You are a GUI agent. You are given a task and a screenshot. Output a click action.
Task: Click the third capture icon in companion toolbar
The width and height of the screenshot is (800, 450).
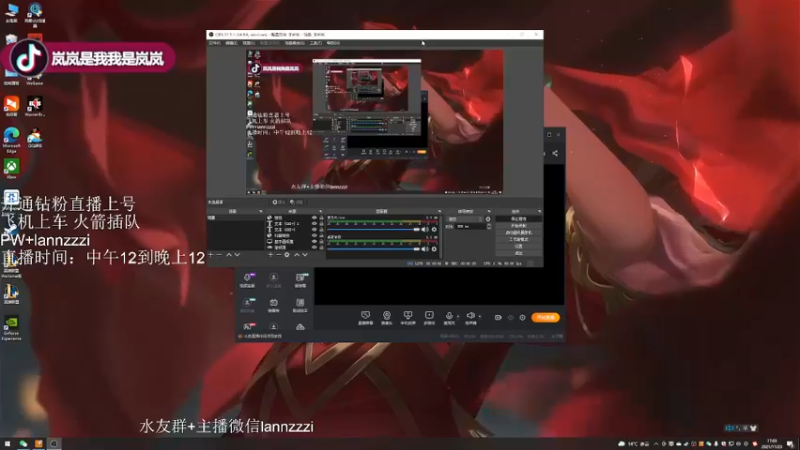(x=408, y=317)
